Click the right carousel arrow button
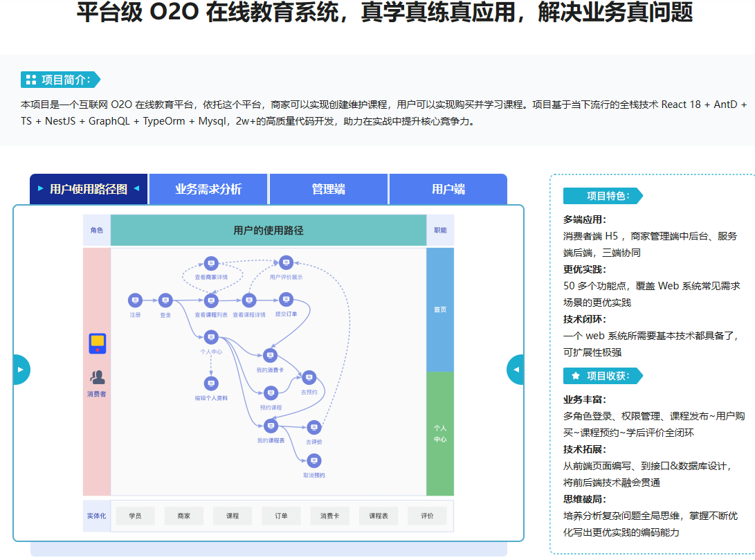Screen dimensions: 755x560 516,370
